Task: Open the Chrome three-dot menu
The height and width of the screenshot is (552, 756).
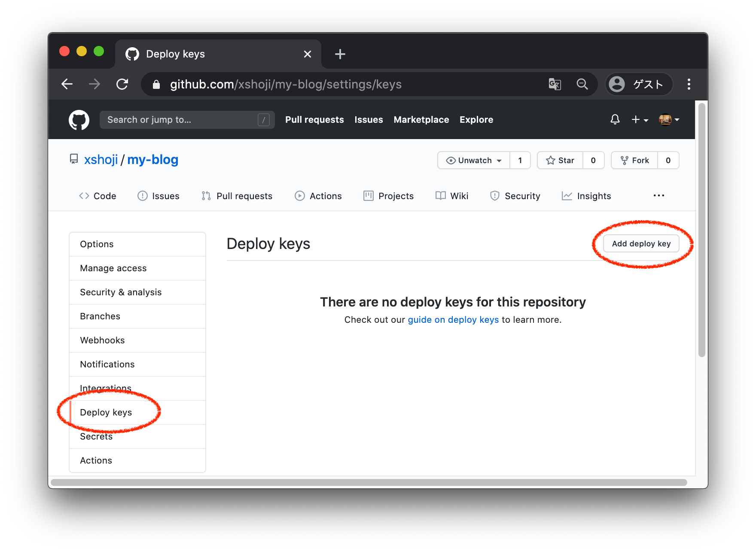Action: point(689,84)
